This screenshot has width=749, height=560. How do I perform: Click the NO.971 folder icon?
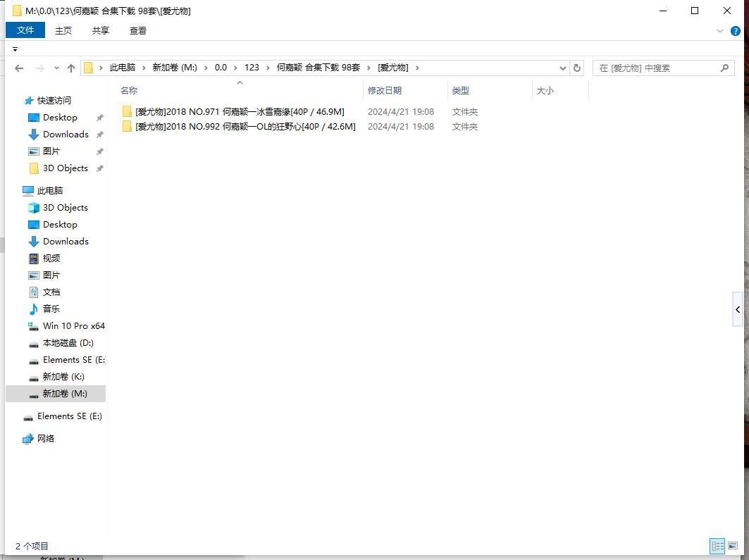coord(127,112)
